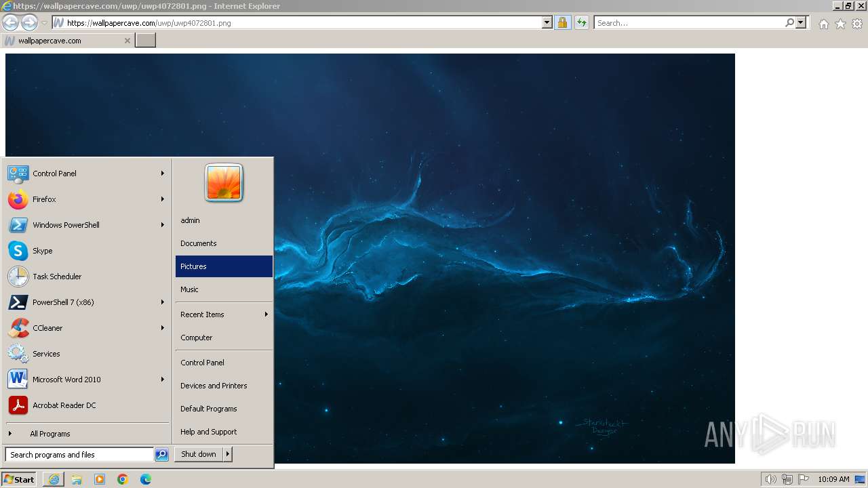The height and width of the screenshot is (488, 868).
Task: Open recent pages dropdown next to forward
Action: pos(44,22)
